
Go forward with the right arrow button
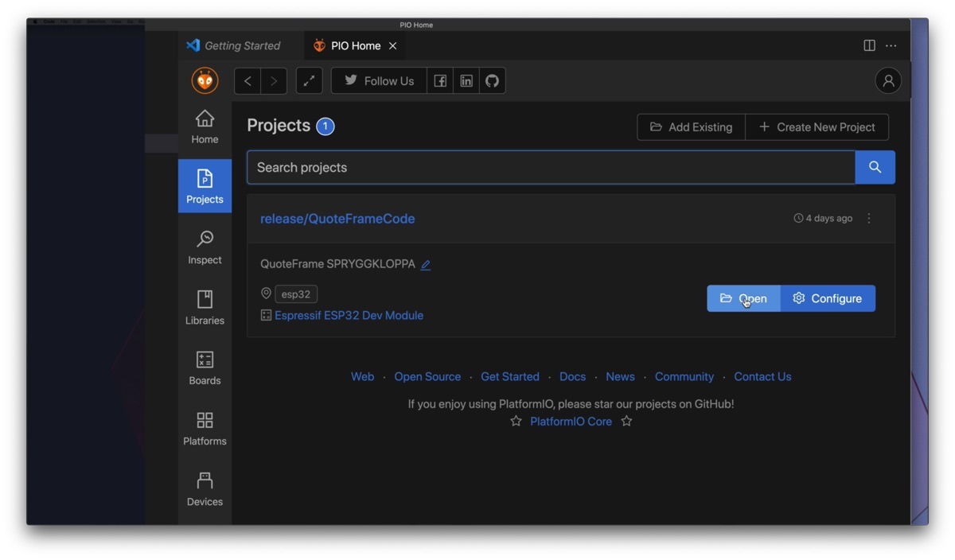coord(274,80)
